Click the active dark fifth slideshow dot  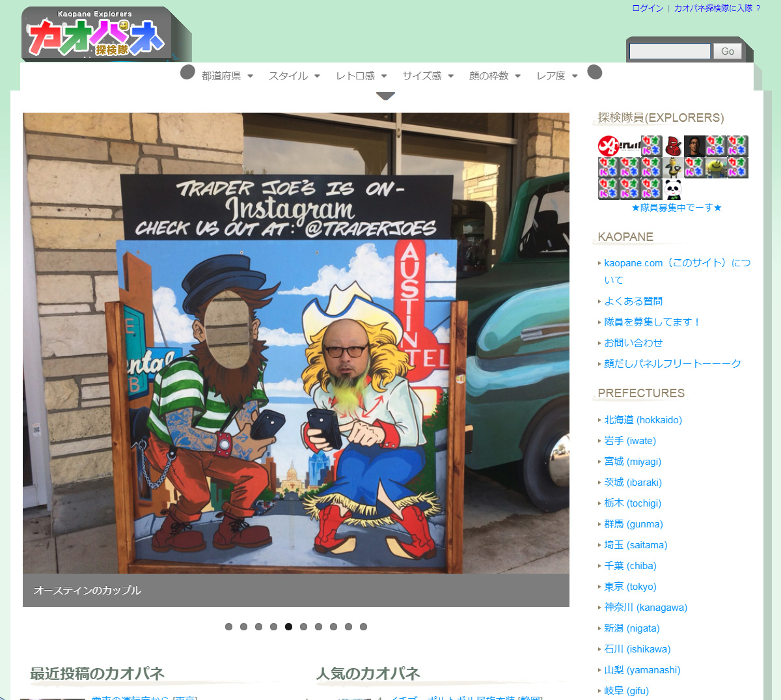point(288,626)
